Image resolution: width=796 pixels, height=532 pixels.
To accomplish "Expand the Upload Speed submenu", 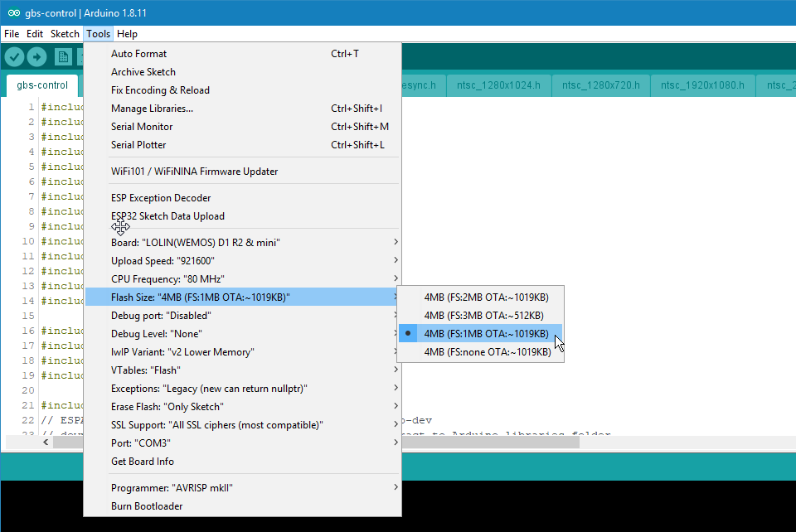I will pyautogui.click(x=243, y=261).
